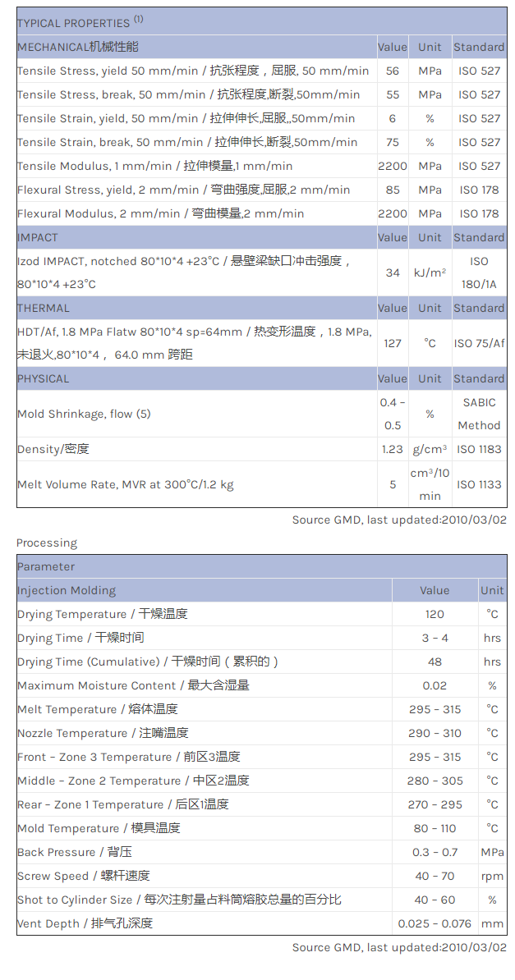Click the Melt Volume Rate ISO 1133 cell
515x980 pixels.
[x=480, y=484]
